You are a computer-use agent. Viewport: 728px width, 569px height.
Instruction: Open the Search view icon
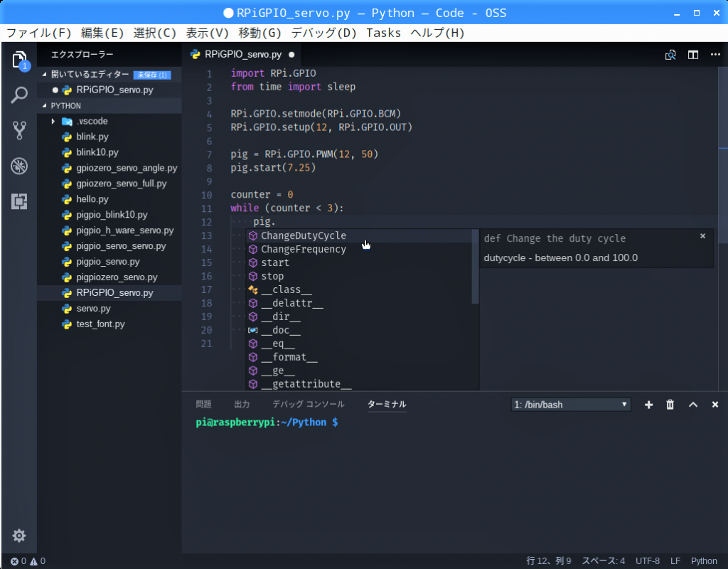19,95
